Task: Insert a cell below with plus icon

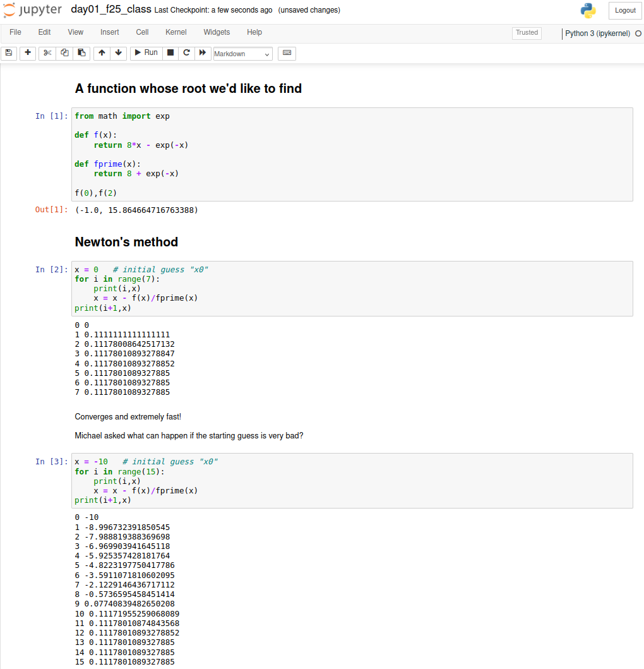Action: [x=28, y=53]
